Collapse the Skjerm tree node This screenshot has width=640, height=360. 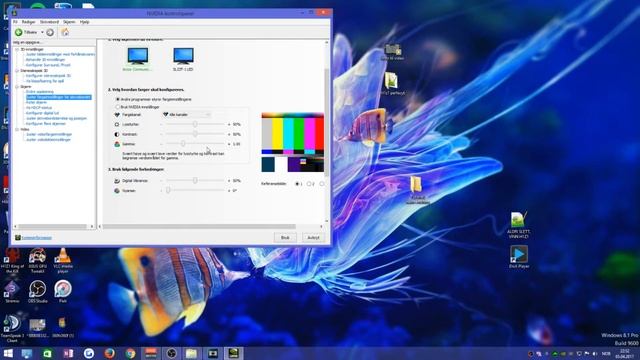pos(17,87)
